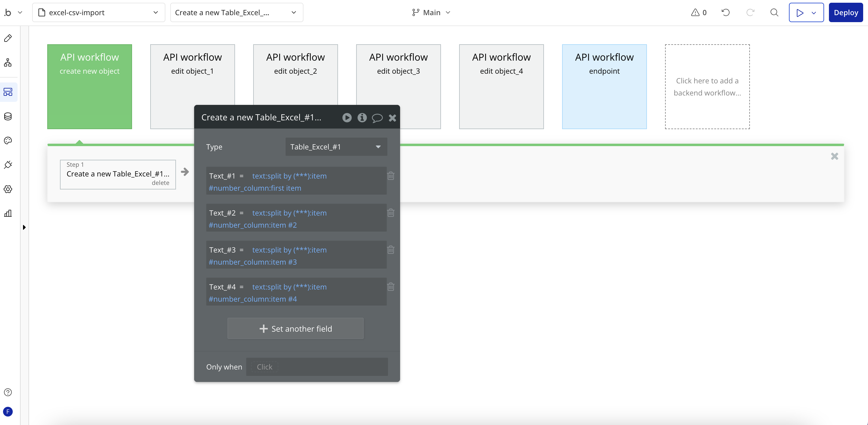The height and width of the screenshot is (425, 868).
Task: Open the Data tab database icon
Action: point(8,116)
